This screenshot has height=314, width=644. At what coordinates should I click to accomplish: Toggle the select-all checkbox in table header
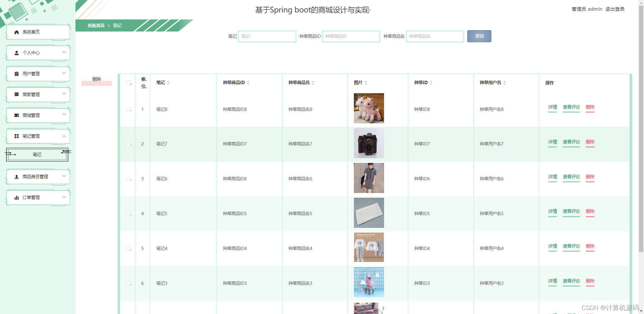pyautogui.click(x=127, y=83)
